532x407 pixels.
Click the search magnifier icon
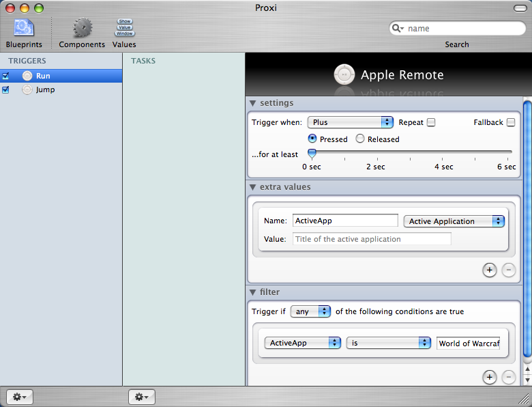click(x=397, y=28)
